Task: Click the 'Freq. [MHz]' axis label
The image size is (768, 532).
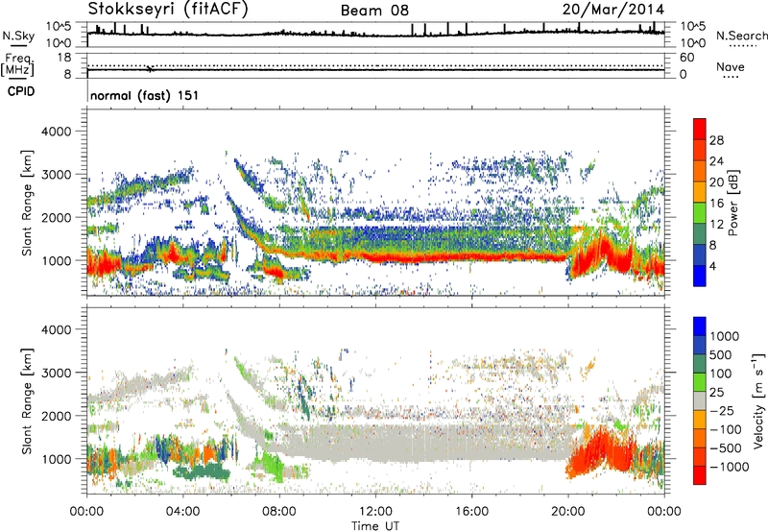Action: [17, 65]
